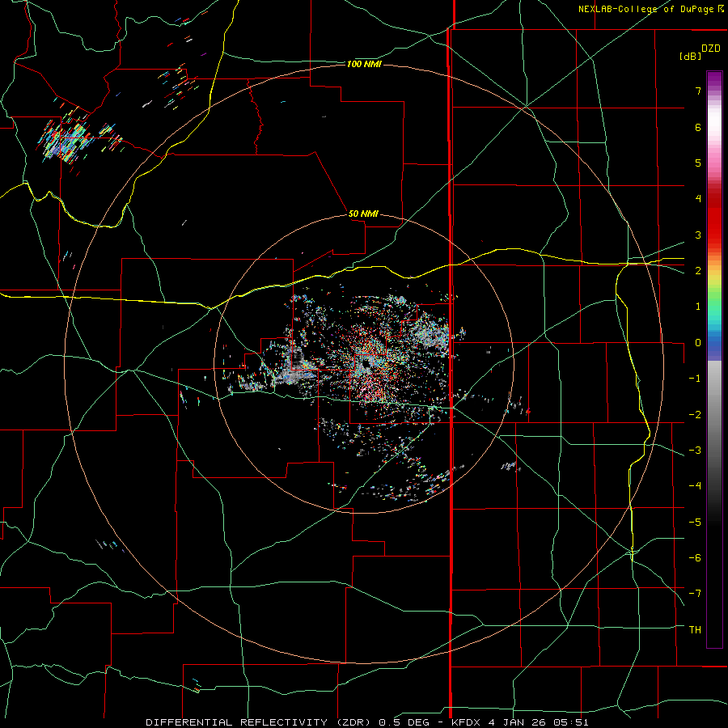Click the 4 dB scale label

click(698, 199)
